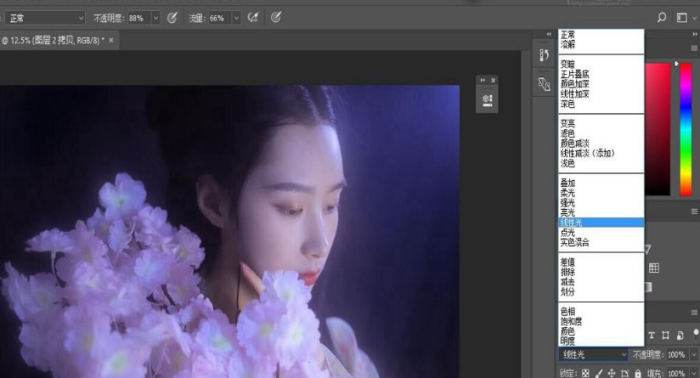Screen dimensions: 700x378
Task: Expand the 流量 66% dropdown arrow
Action: point(237,18)
